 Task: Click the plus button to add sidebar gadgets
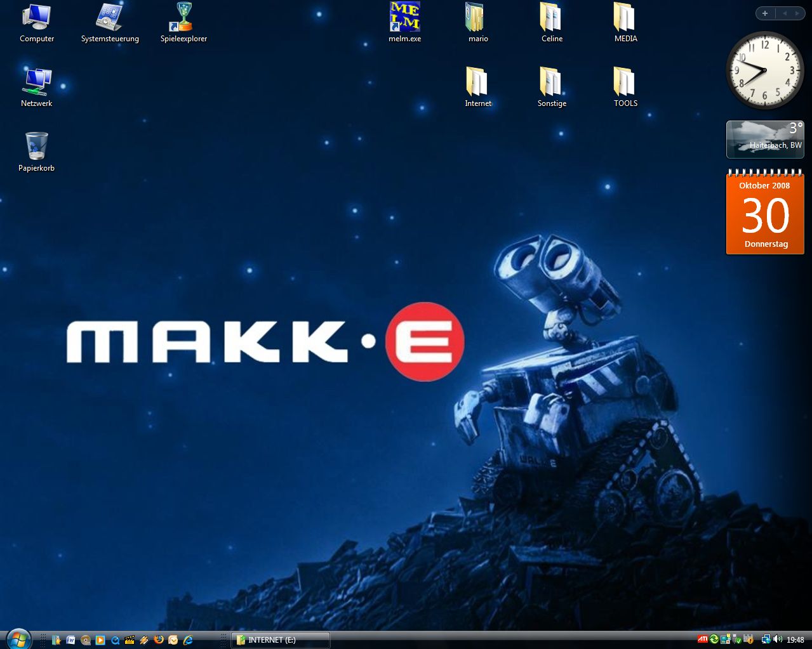765,13
